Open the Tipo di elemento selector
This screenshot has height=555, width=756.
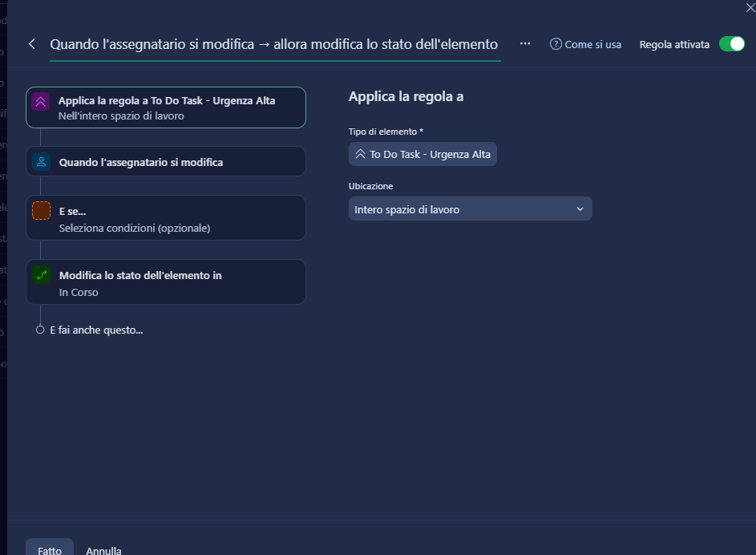422,154
